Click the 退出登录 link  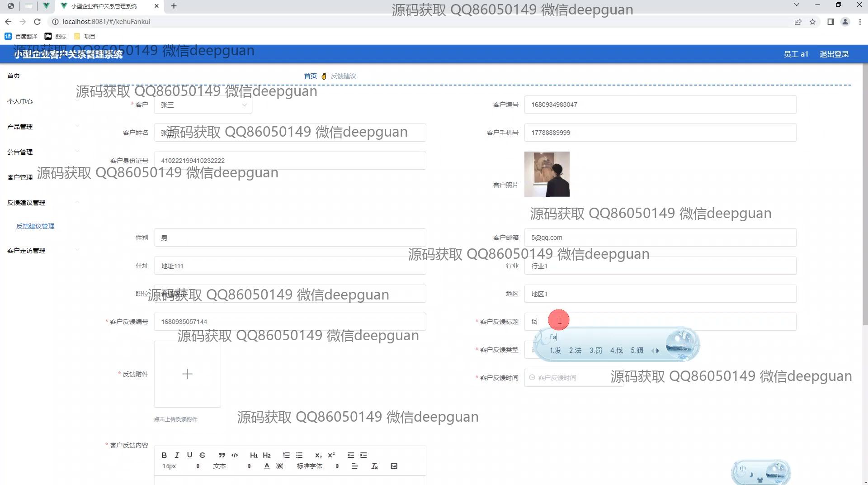click(834, 54)
